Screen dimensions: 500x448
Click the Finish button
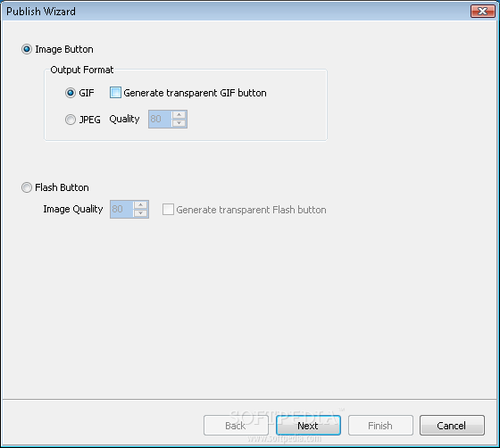point(380,426)
